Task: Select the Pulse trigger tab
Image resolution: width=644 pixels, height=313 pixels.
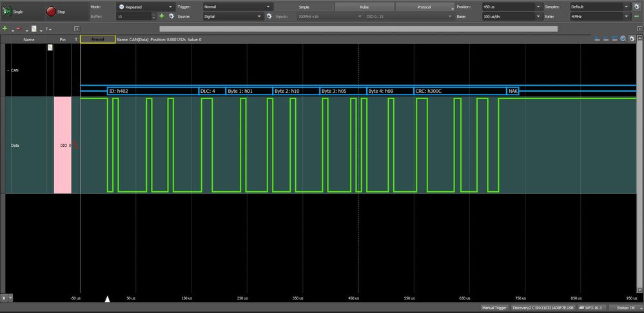Action: tap(364, 7)
